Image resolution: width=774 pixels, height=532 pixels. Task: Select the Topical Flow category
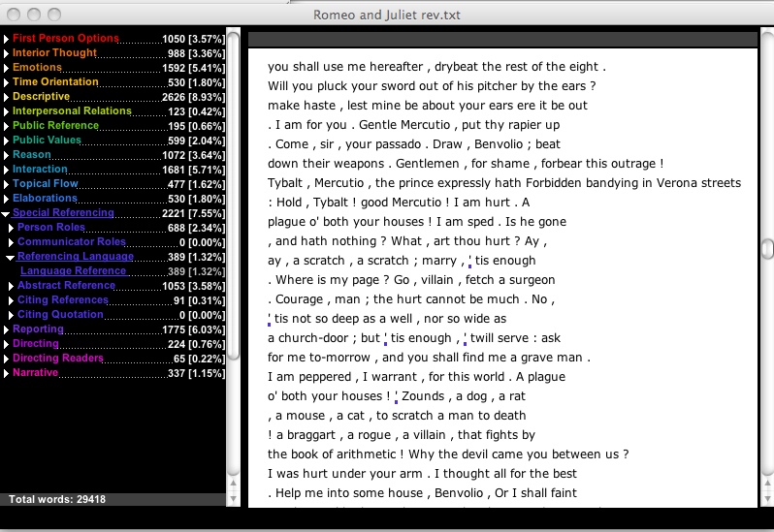click(x=45, y=183)
